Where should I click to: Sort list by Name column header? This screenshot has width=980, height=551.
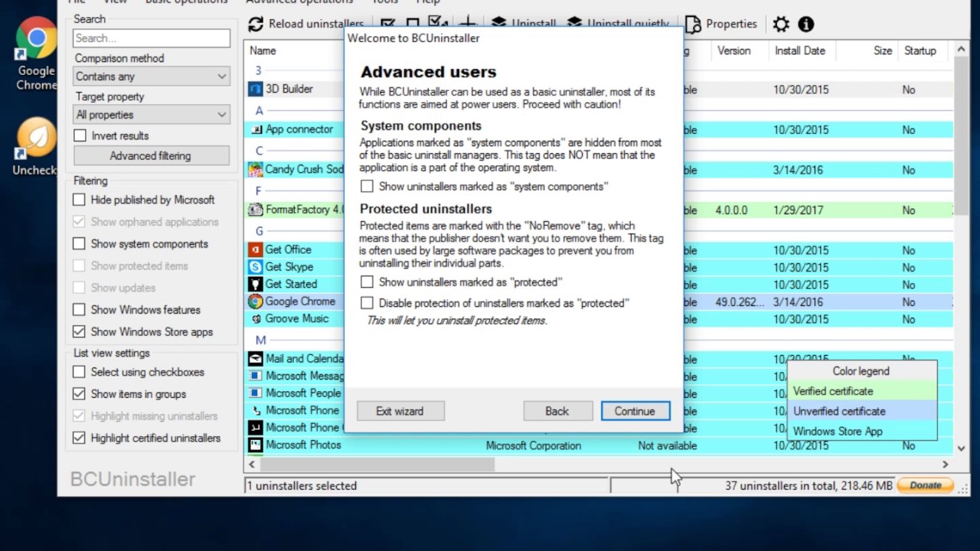pos(263,51)
